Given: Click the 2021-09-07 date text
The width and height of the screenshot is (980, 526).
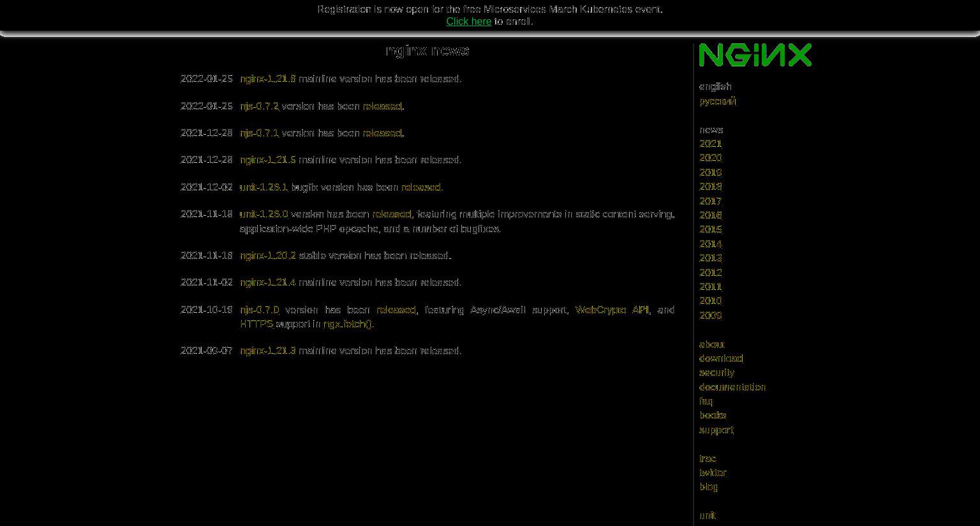Looking at the screenshot, I should coord(207,350).
